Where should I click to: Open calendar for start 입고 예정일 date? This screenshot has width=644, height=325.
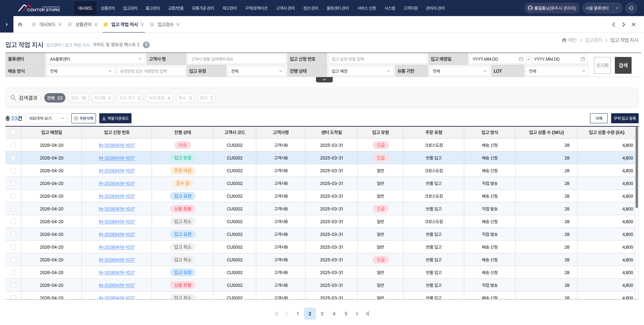pos(521,59)
